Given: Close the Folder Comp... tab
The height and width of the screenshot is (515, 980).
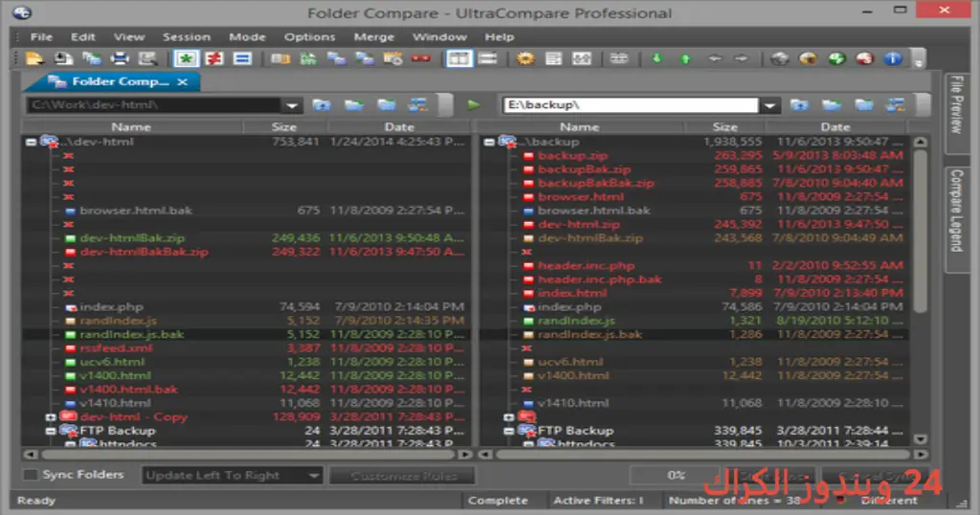Looking at the screenshot, I should (182, 82).
